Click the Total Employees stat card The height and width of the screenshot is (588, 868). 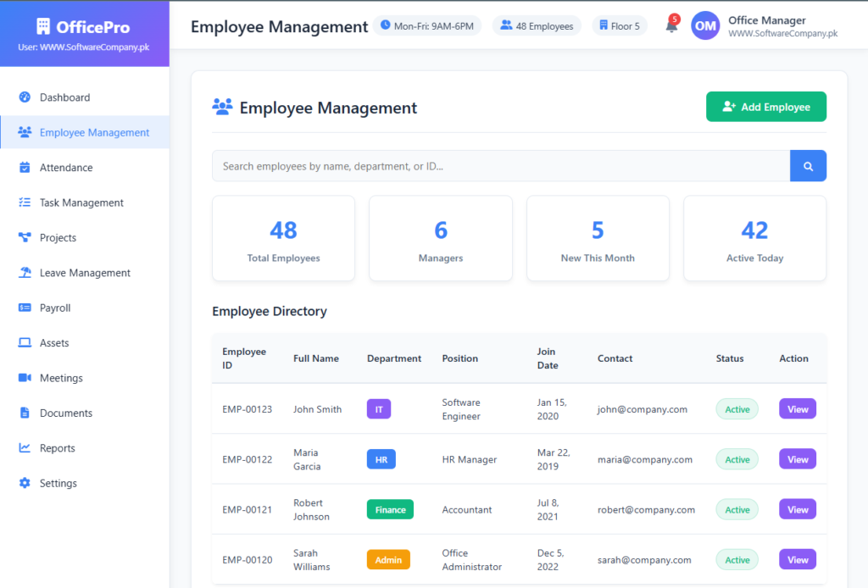[x=283, y=239]
